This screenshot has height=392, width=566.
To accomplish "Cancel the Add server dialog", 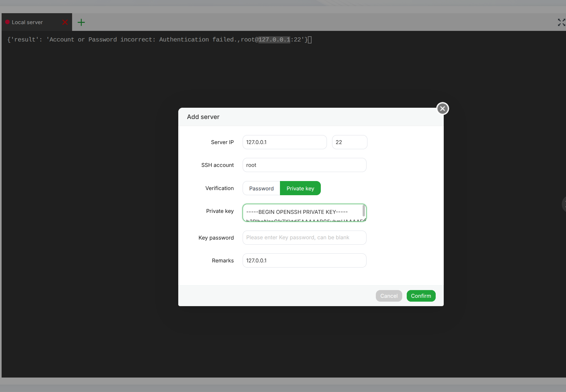I will (x=389, y=296).
